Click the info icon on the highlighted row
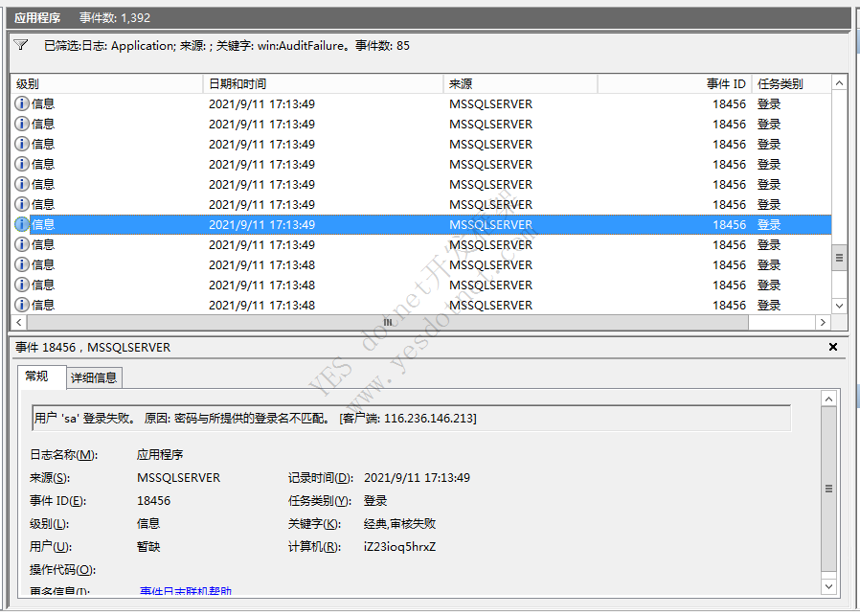Screen dimensions: 860x616 tap(22, 224)
